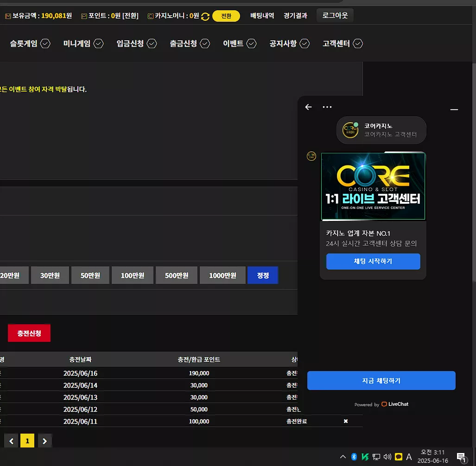This screenshot has width=476, height=466.
Task: Click the check icon beside 이벤트
Action: (x=251, y=44)
